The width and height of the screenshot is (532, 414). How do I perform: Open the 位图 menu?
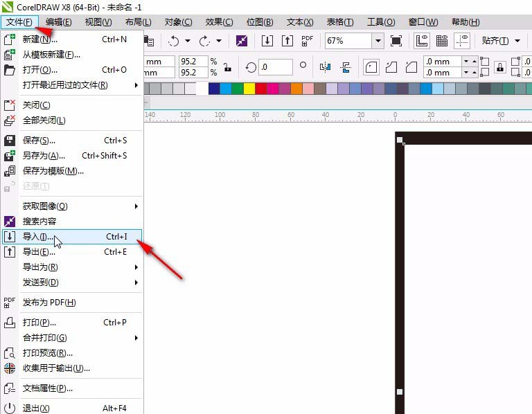tap(260, 22)
